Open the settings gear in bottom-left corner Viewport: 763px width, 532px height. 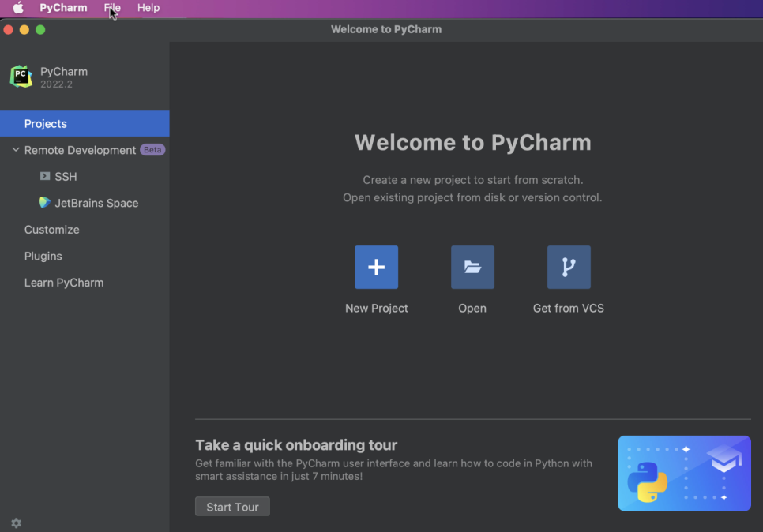click(16, 523)
